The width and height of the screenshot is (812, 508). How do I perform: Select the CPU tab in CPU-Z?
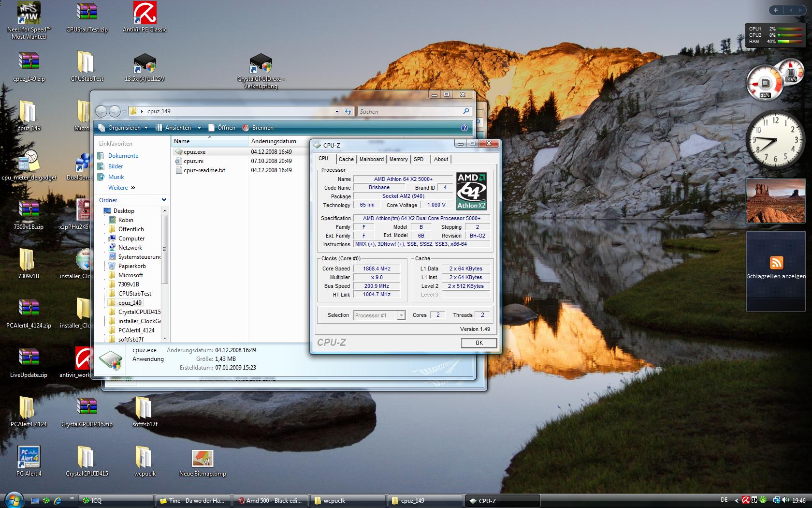pyautogui.click(x=323, y=159)
